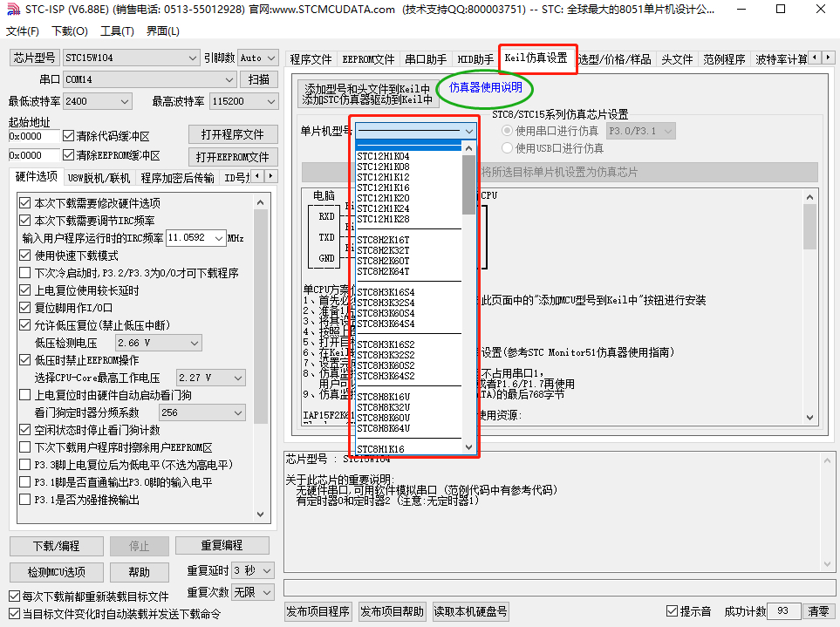Open the 工具(T) menu
840x627 pixels.
(117, 31)
